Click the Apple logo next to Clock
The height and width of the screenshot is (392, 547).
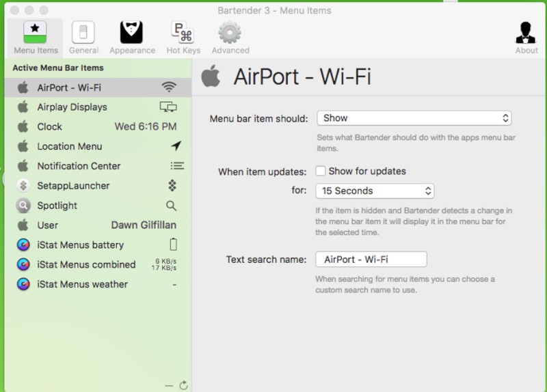[x=23, y=126]
